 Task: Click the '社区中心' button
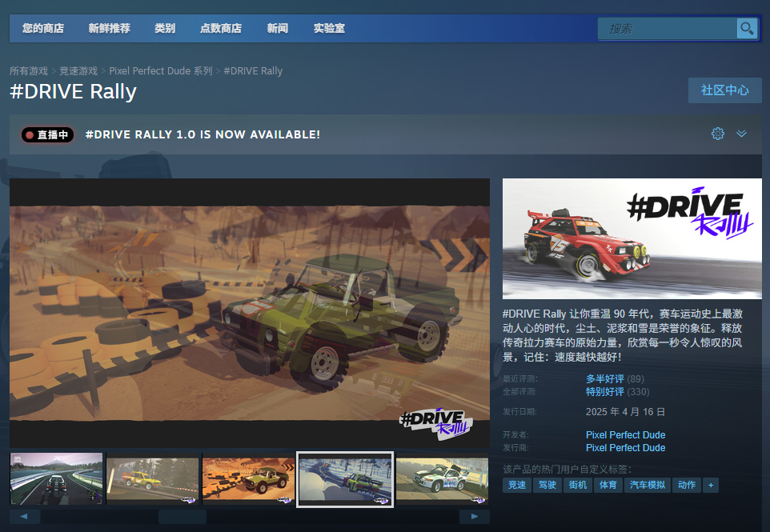[724, 90]
